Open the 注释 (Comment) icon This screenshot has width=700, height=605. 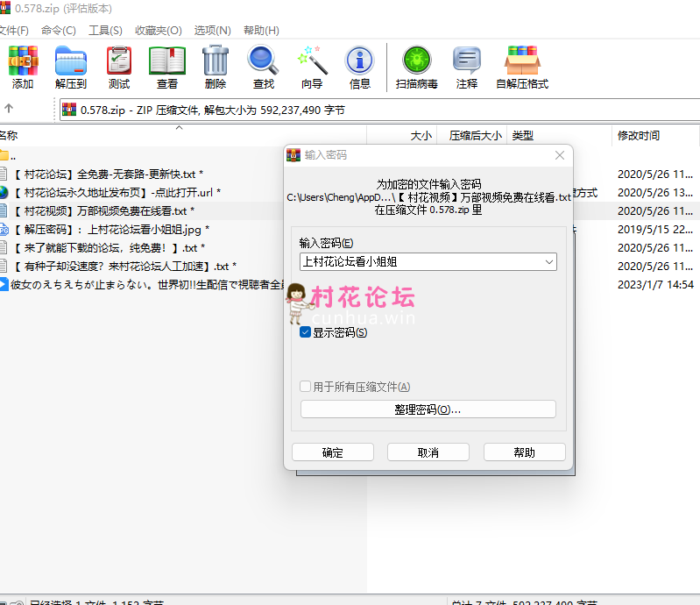point(467,67)
